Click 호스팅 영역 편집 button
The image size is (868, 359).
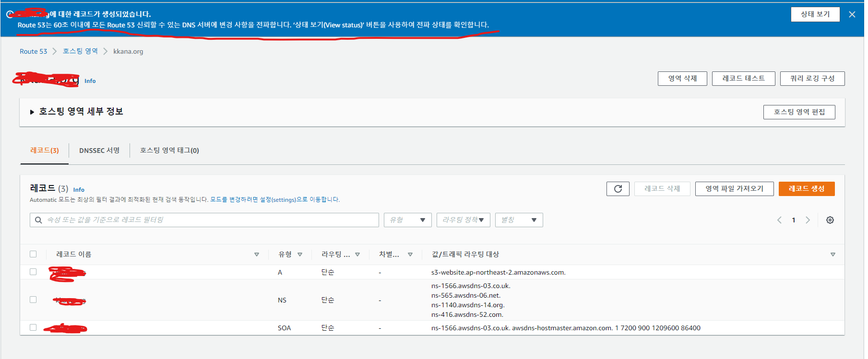click(x=799, y=112)
